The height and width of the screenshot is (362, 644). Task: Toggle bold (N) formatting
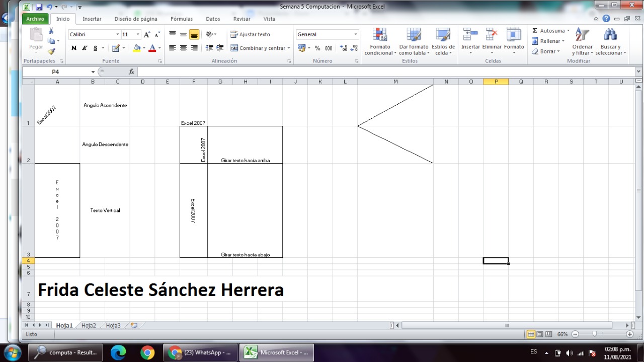[74, 48]
